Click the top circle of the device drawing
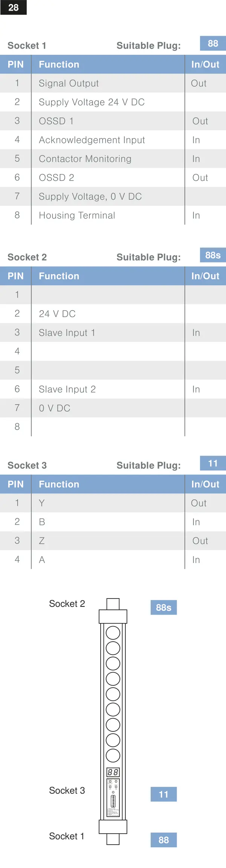 click(x=113, y=633)
